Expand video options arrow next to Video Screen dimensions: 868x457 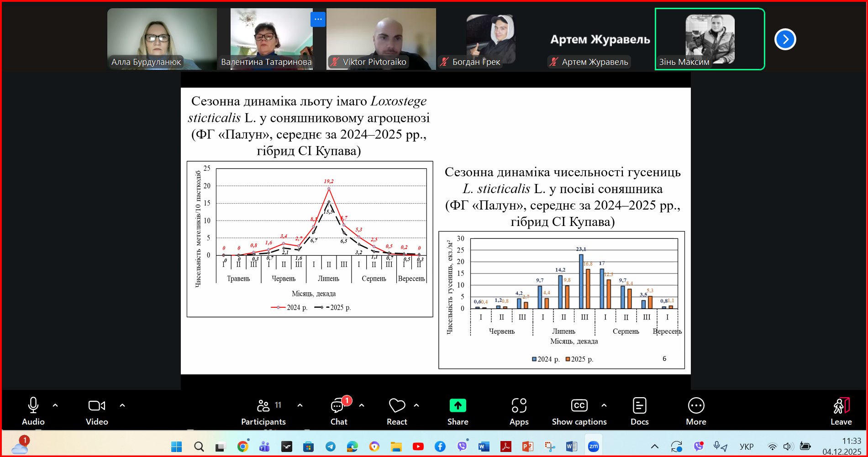[122, 405]
